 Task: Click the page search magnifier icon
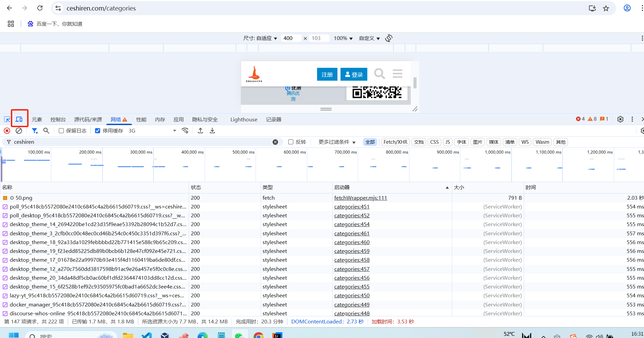pyautogui.click(x=379, y=74)
